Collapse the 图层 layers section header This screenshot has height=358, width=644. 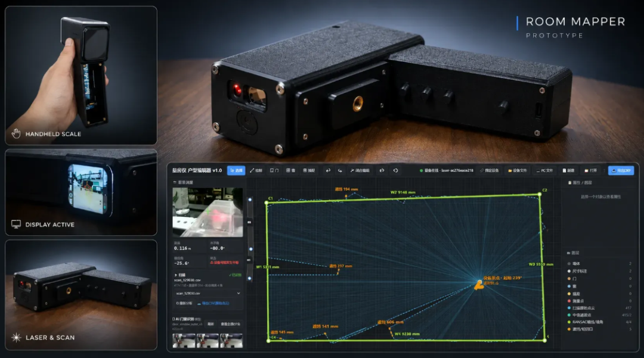[573, 253]
